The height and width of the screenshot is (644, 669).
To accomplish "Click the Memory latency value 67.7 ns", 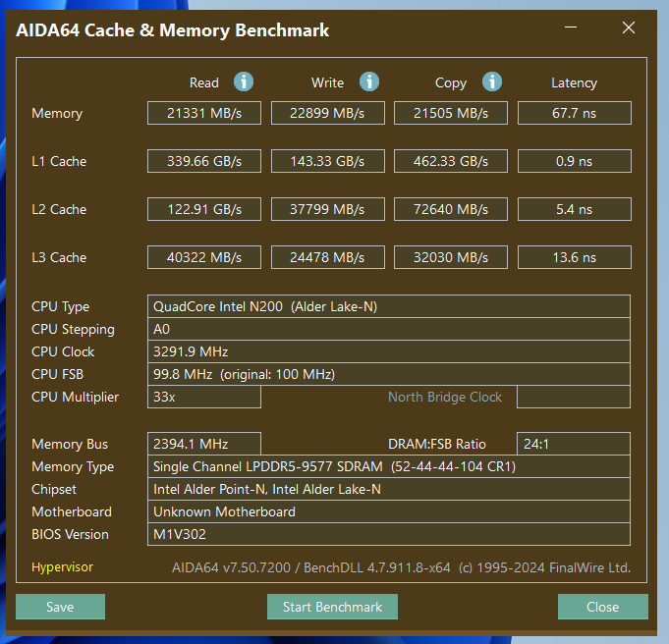I will tap(575, 113).
